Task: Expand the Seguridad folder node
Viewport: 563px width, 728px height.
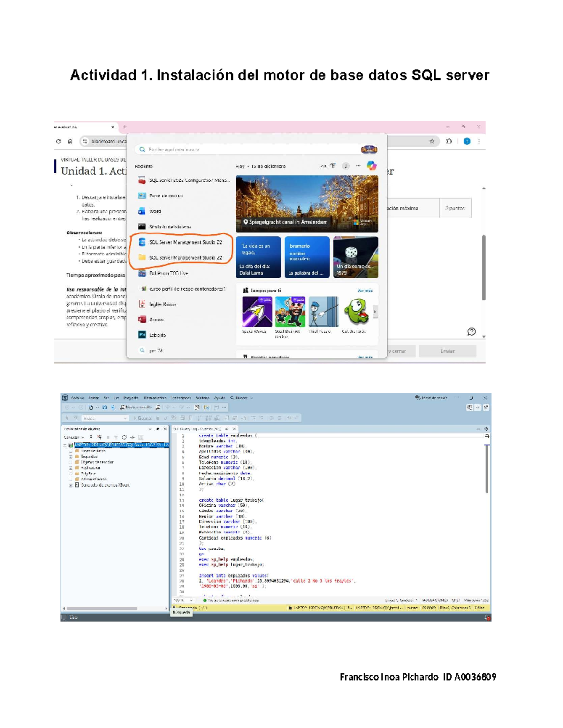Action: pyautogui.click(x=71, y=457)
